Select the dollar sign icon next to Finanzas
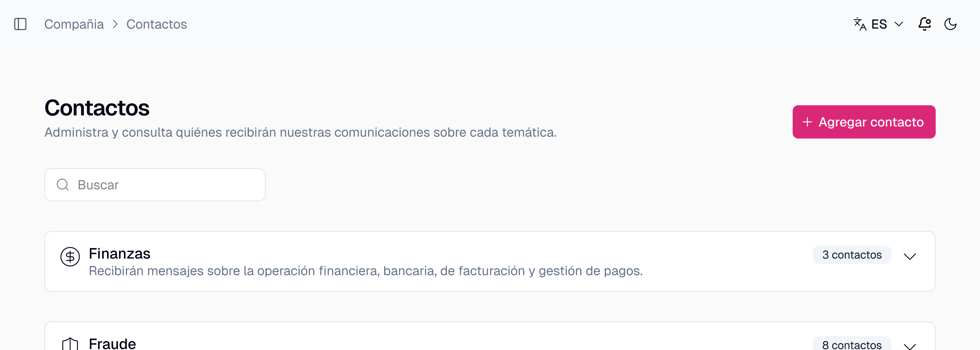Screen dimensions: 980x350 click(x=70, y=257)
